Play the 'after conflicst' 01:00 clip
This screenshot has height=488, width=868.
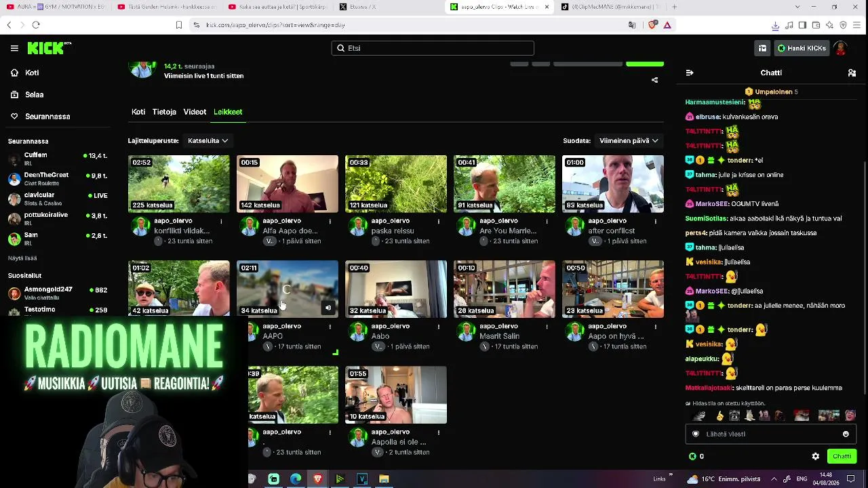pyautogui.click(x=613, y=184)
